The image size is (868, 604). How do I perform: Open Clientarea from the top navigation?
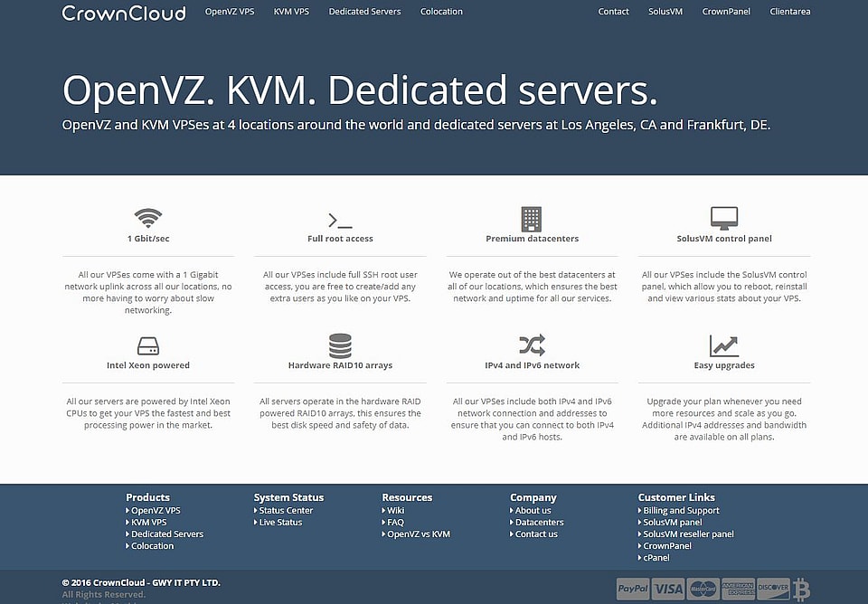click(790, 12)
